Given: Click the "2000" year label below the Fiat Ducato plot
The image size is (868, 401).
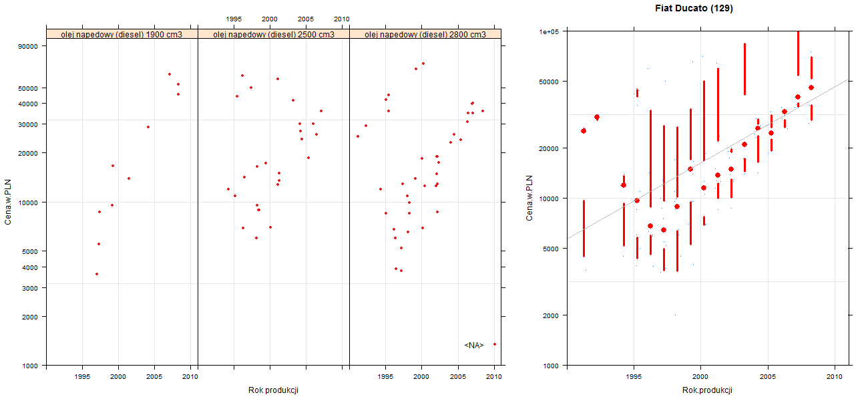Looking at the screenshot, I should pyautogui.click(x=700, y=377).
